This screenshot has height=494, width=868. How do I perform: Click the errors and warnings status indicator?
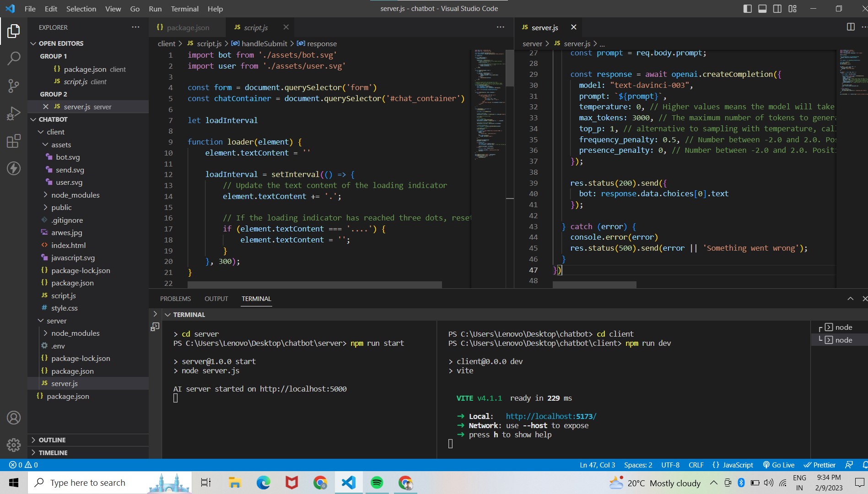(x=23, y=465)
